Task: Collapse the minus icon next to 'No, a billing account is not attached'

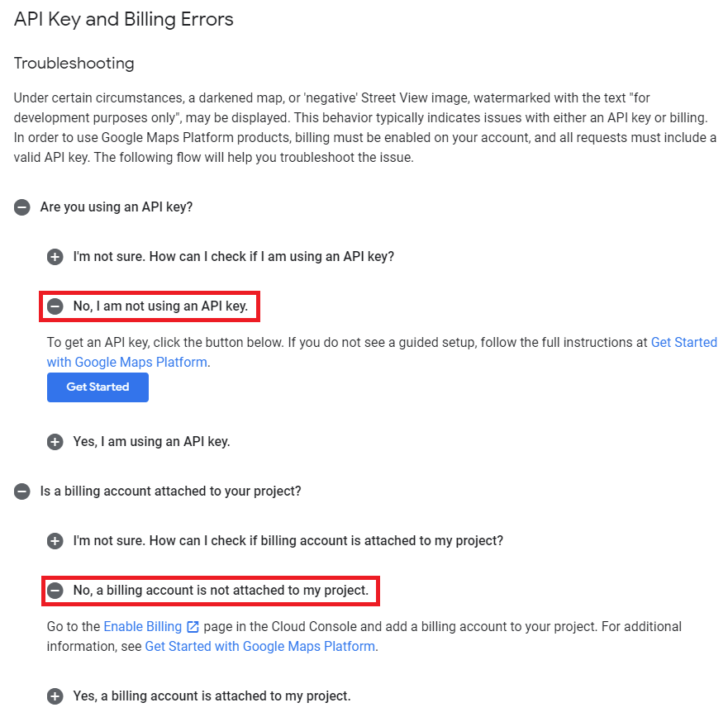Action: click(x=55, y=591)
